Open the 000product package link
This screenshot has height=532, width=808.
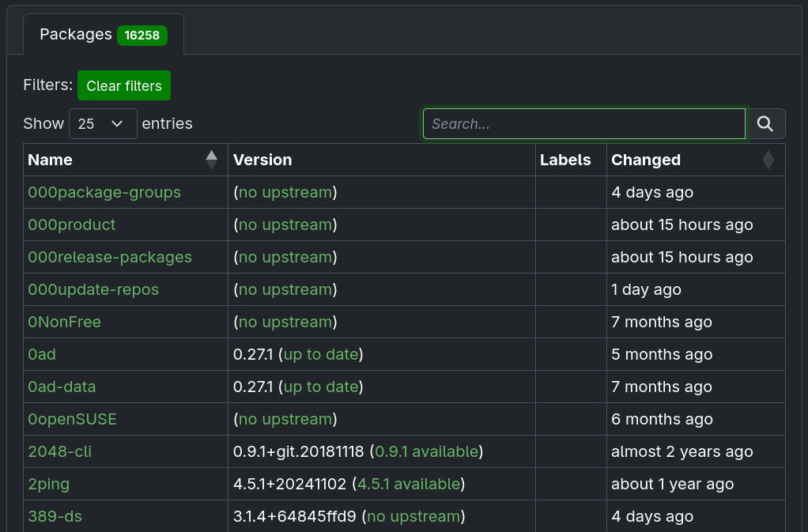click(x=72, y=224)
